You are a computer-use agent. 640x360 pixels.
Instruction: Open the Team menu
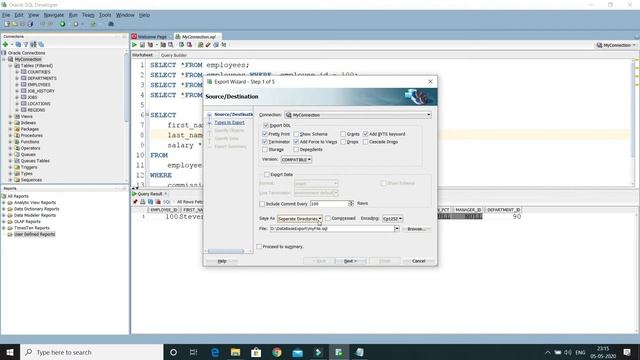[88, 15]
